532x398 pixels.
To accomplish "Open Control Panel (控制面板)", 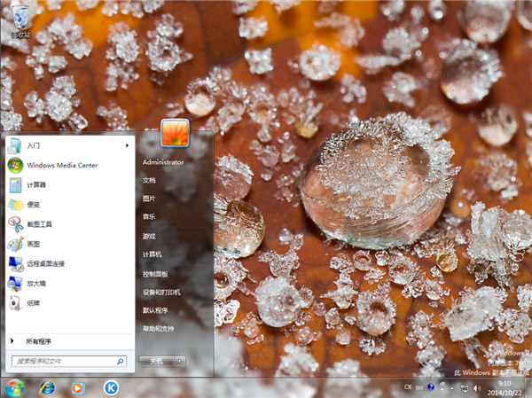I will [x=155, y=274].
